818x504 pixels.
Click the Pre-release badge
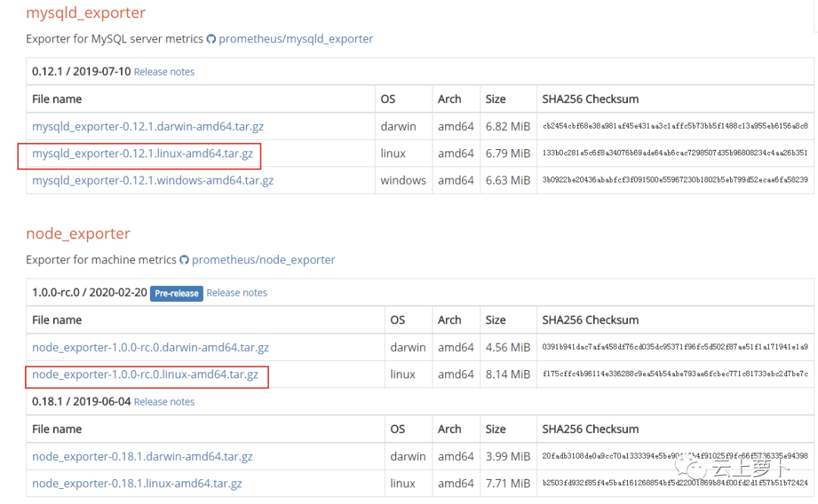coord(176,294)
